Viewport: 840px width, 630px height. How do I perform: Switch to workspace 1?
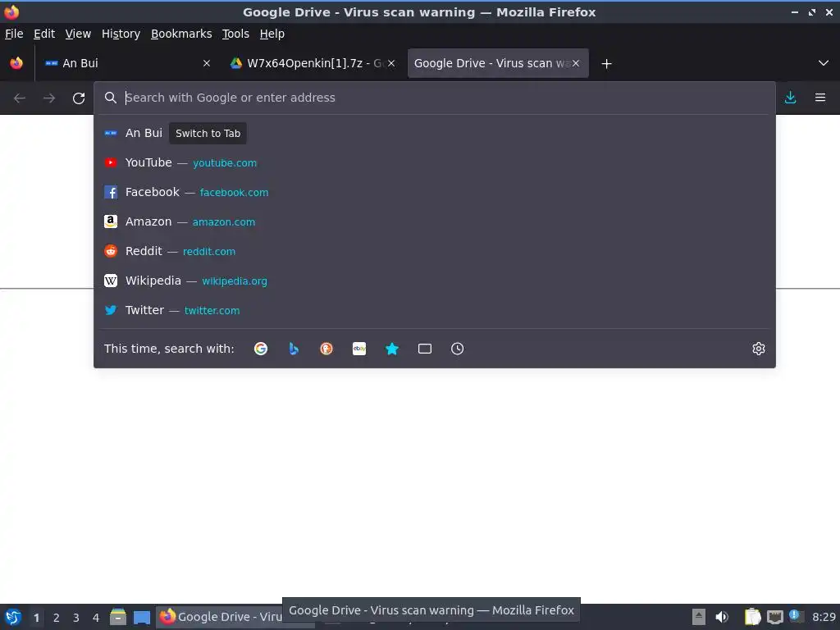tap(36, 618)
